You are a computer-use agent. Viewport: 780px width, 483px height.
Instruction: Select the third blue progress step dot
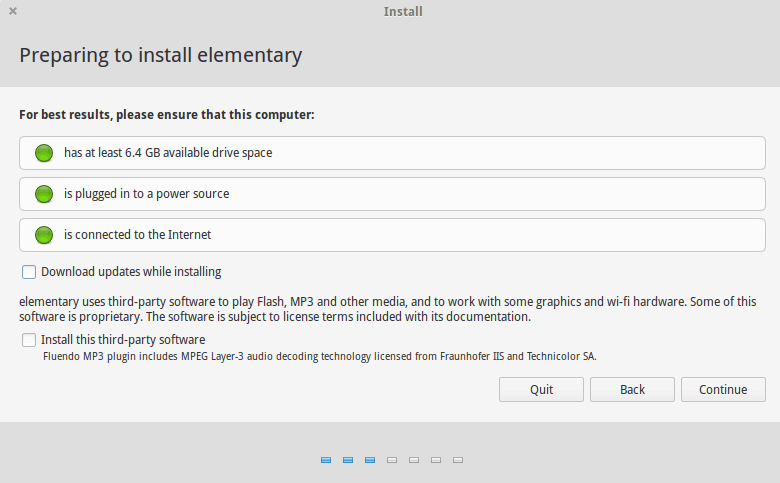point(370,460)
